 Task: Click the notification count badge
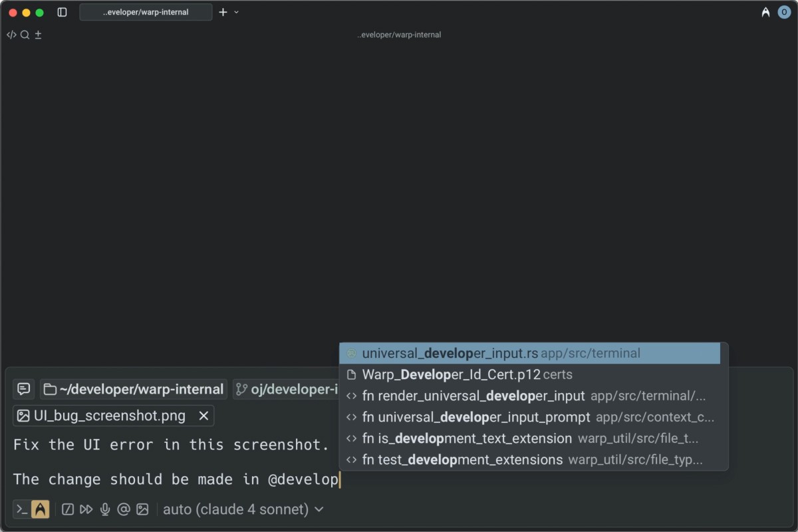click(783, 12)
